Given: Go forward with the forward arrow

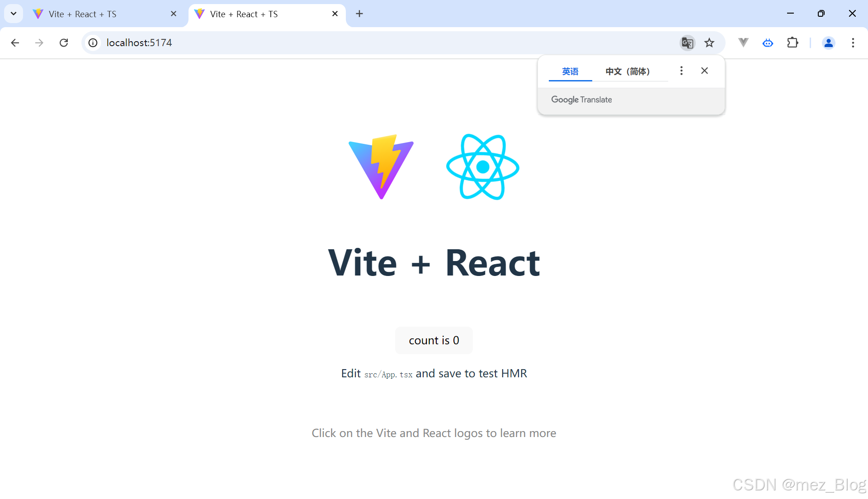Looking at the screenshot, I should click(39, 43).
